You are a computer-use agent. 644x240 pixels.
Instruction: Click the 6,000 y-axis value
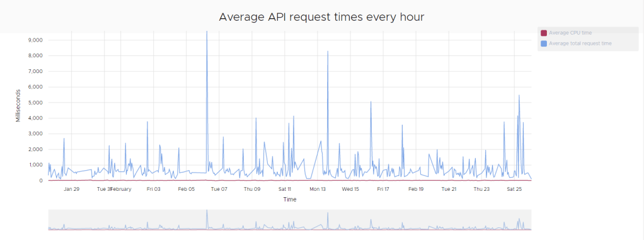[35, 87]
